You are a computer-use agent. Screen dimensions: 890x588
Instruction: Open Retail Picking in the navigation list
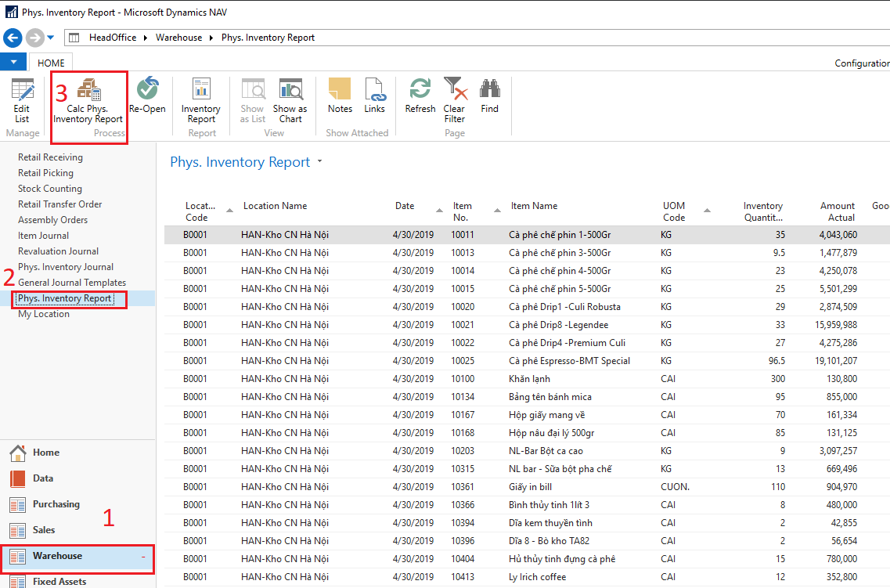click(46, 173)
